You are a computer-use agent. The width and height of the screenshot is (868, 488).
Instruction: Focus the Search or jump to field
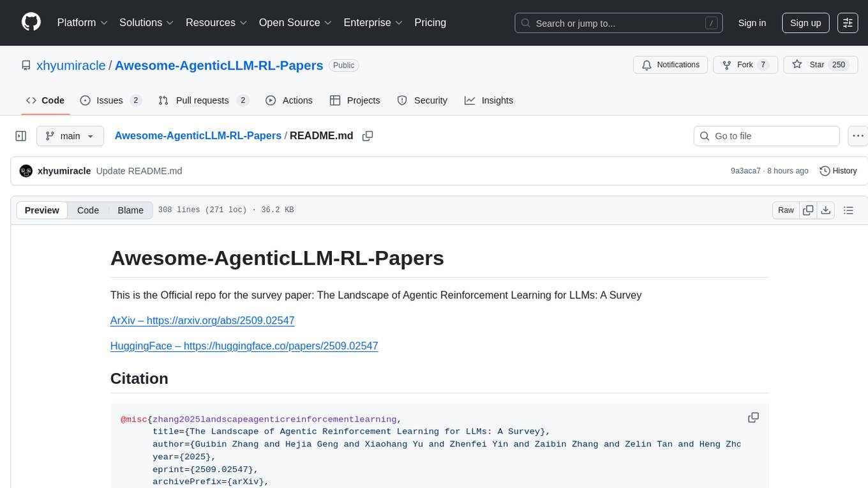618,23
